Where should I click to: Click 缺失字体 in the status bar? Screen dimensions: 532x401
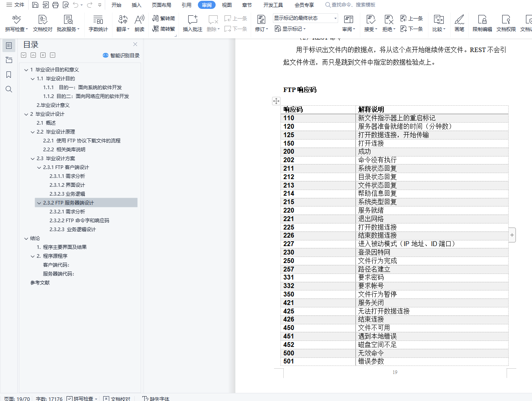click(x=156, y=399)
